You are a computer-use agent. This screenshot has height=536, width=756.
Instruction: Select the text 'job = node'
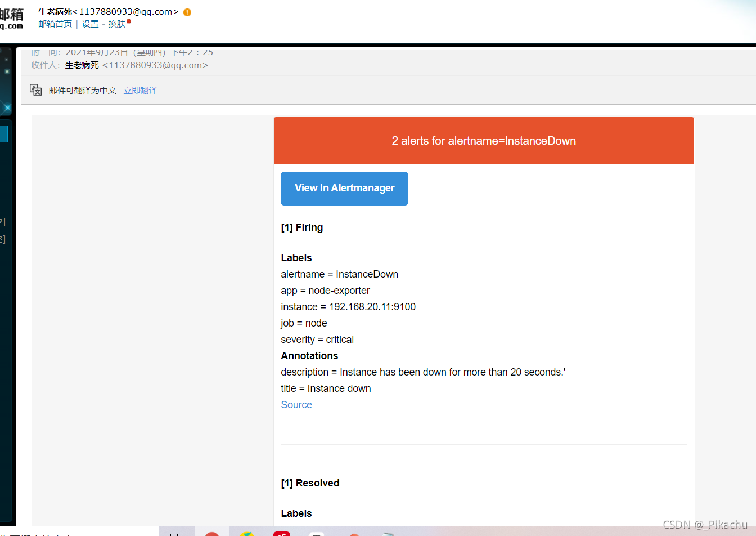304,323
